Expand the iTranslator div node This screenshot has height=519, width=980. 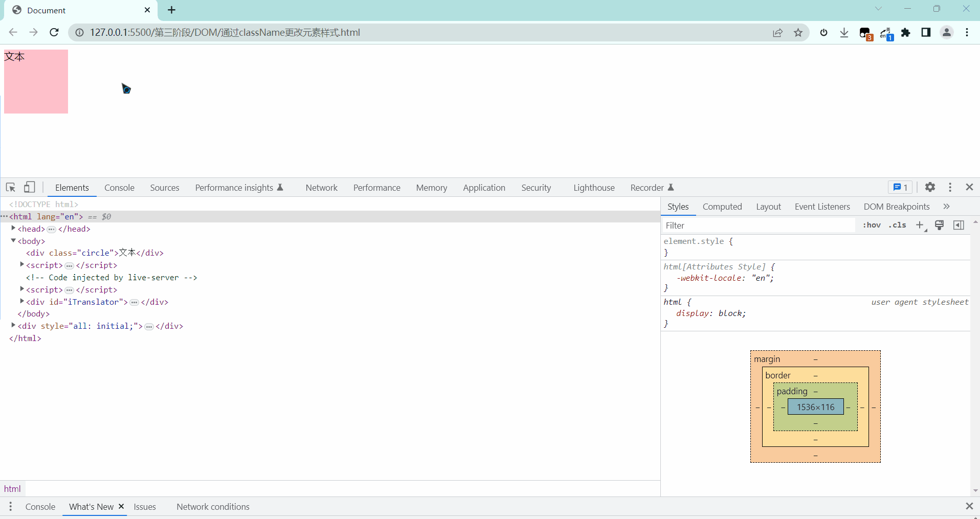(22, 301)
